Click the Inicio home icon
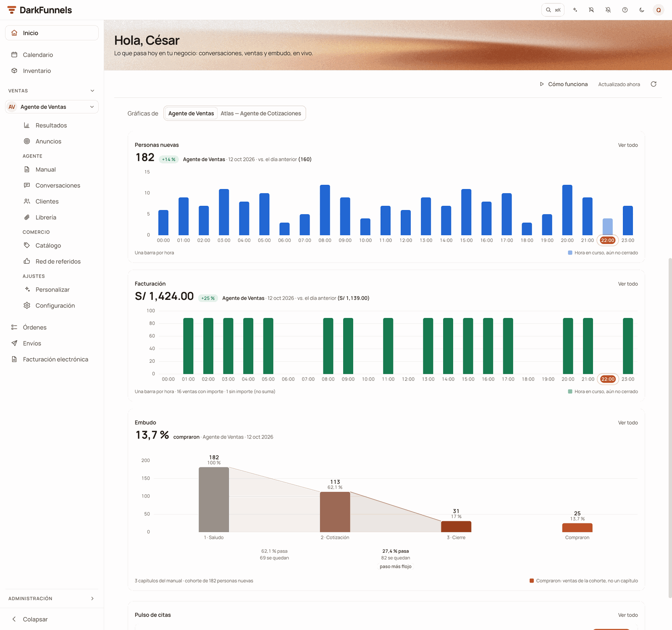 point(14,33)
